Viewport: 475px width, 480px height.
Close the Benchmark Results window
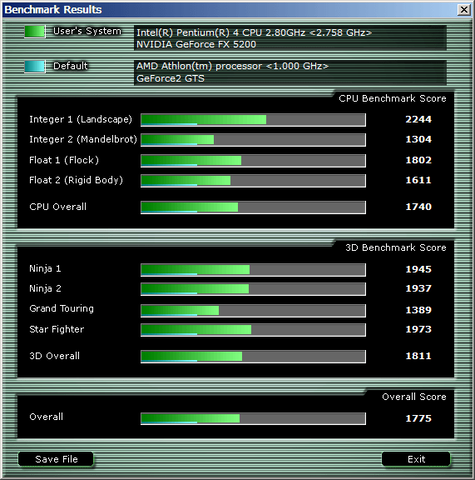click(x=464, y=10)
